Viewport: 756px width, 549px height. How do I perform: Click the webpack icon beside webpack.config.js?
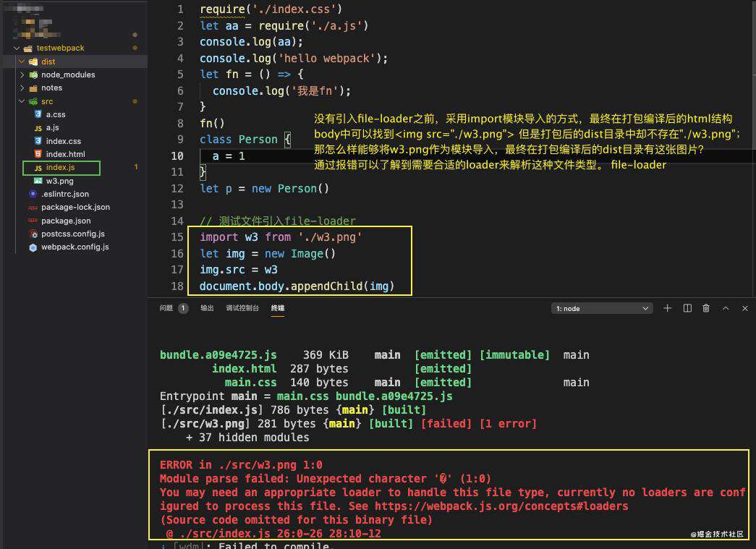[33, 247]
